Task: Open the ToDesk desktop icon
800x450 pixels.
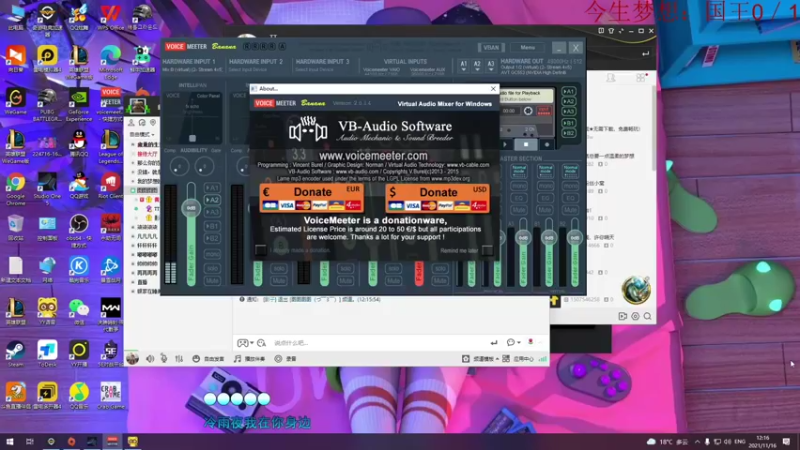Action: pos(47,354)
